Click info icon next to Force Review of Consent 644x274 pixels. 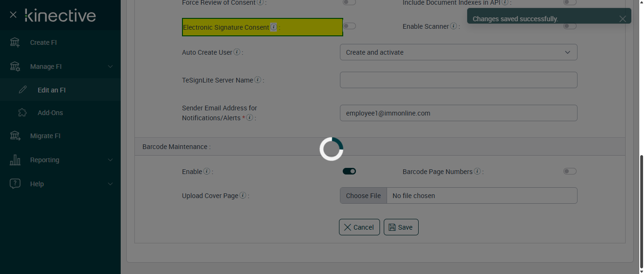(x=260, y=2)
